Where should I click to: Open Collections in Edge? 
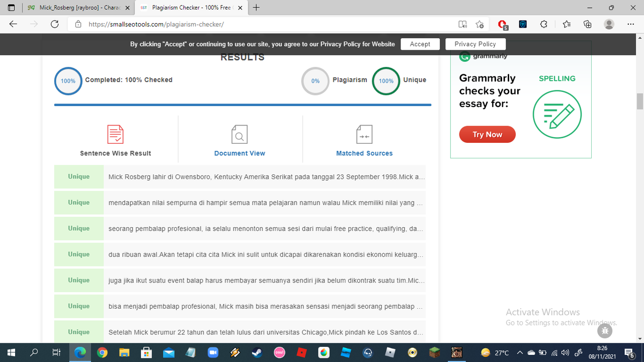click(587, 24)
